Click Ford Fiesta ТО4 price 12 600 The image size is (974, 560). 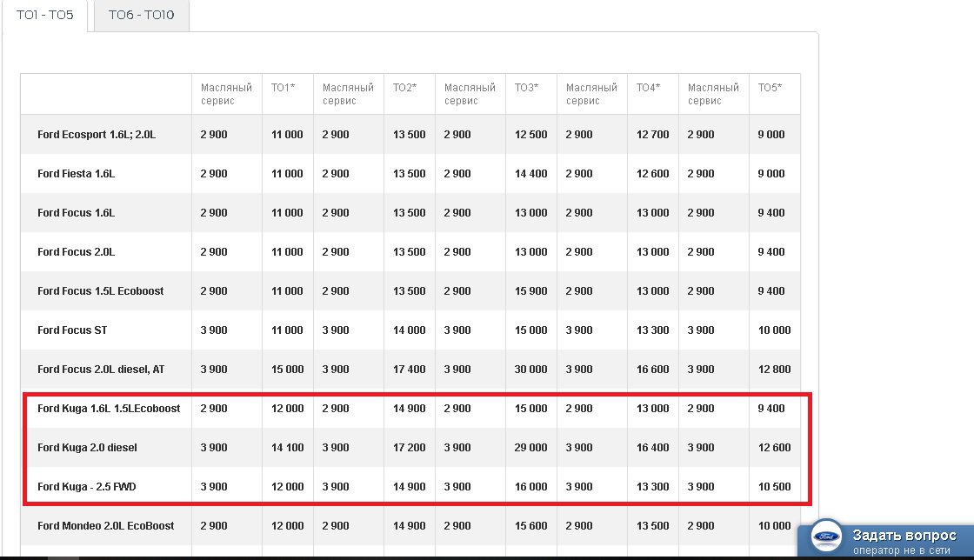[652, 173]
